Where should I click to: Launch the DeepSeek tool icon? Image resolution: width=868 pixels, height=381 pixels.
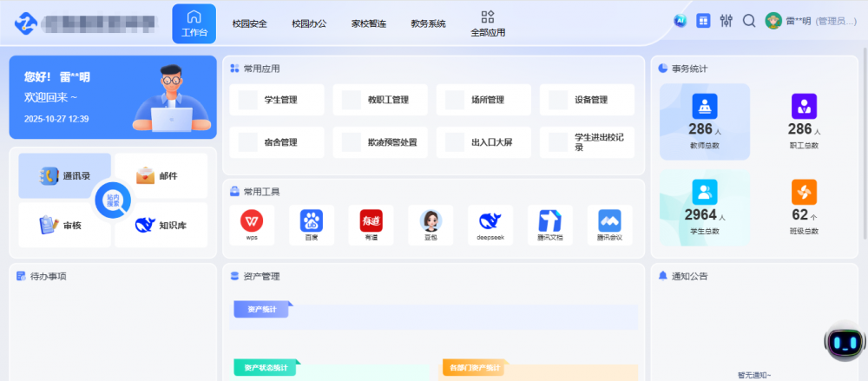tap(490, 221)
